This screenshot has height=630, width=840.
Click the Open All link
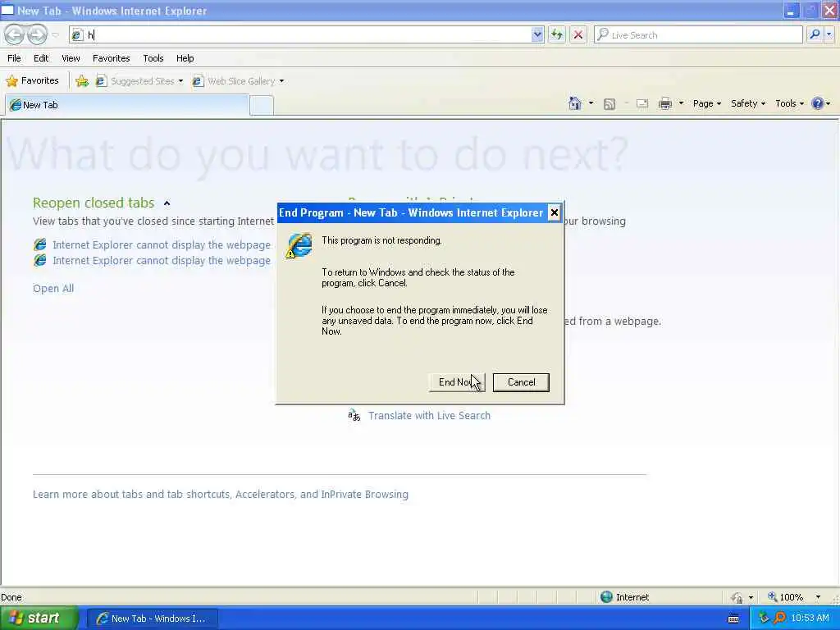[x=53, y=288]
